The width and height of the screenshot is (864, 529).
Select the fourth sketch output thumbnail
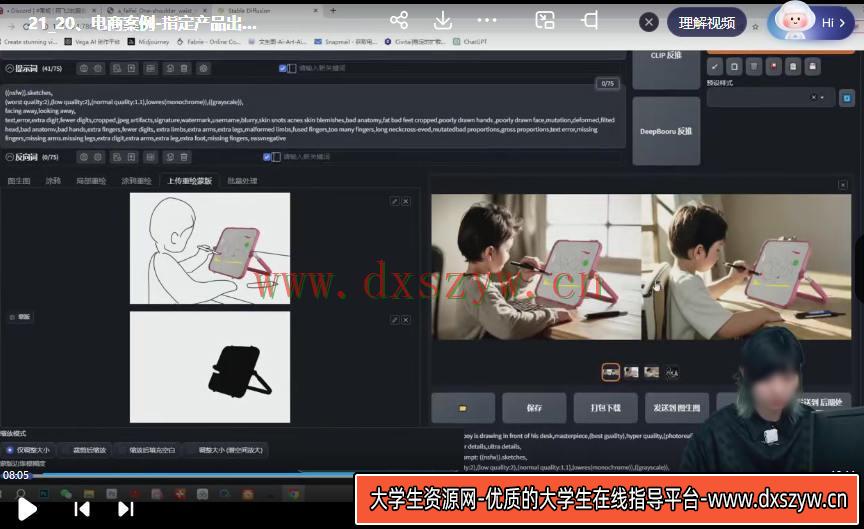(672, 373)
